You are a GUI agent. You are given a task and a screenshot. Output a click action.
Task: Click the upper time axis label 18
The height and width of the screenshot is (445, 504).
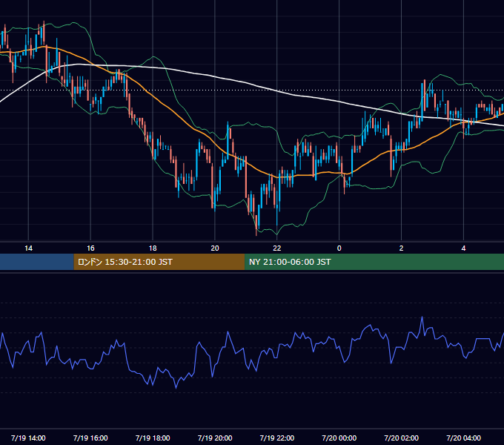pos(153,248)
